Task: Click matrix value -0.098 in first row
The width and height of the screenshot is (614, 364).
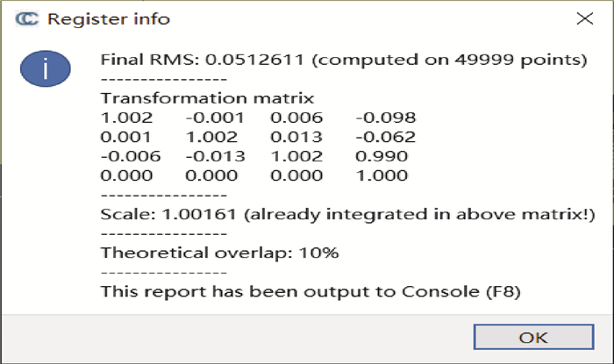Action: [386, 118]
